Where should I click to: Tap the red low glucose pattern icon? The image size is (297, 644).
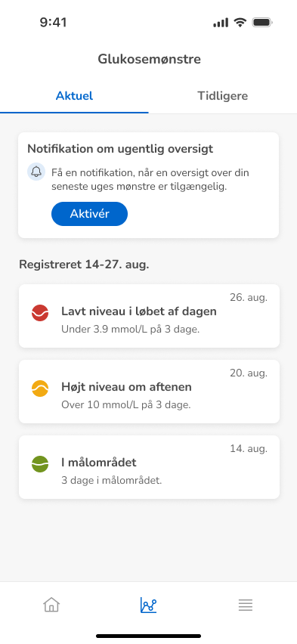(x=40, y=313)
